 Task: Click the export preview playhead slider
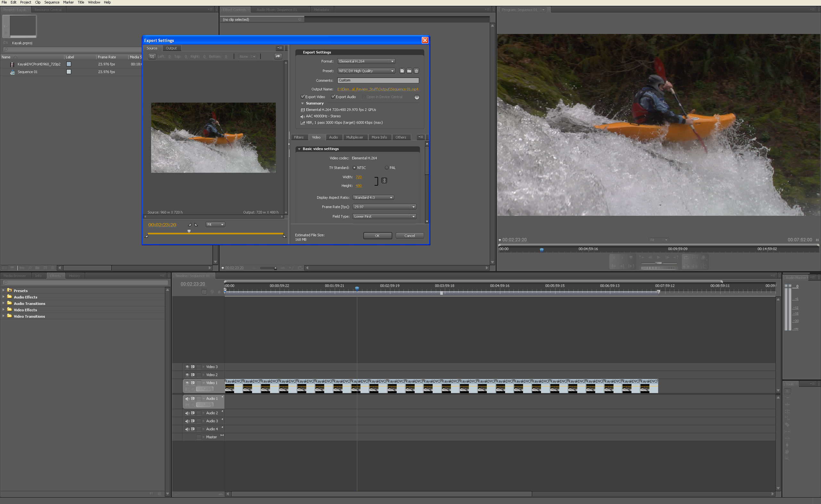[x=189, y=231]
